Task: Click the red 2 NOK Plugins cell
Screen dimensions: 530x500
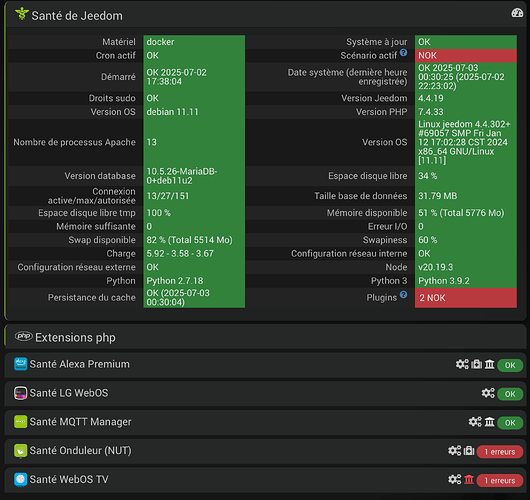Action: pyautogui.click(x=465, y=298)
